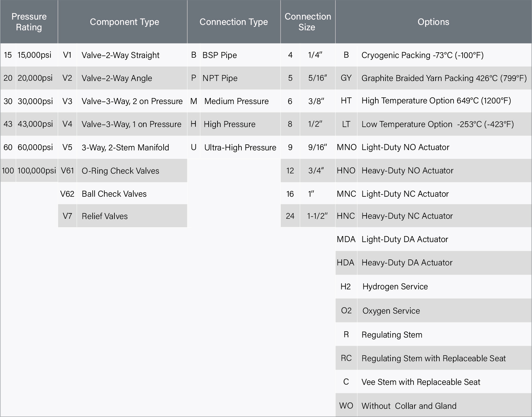Click the Pressure Rating column header
Image resolution: width=532 pixels, height=417 pixels.
[x=29, y=22]
